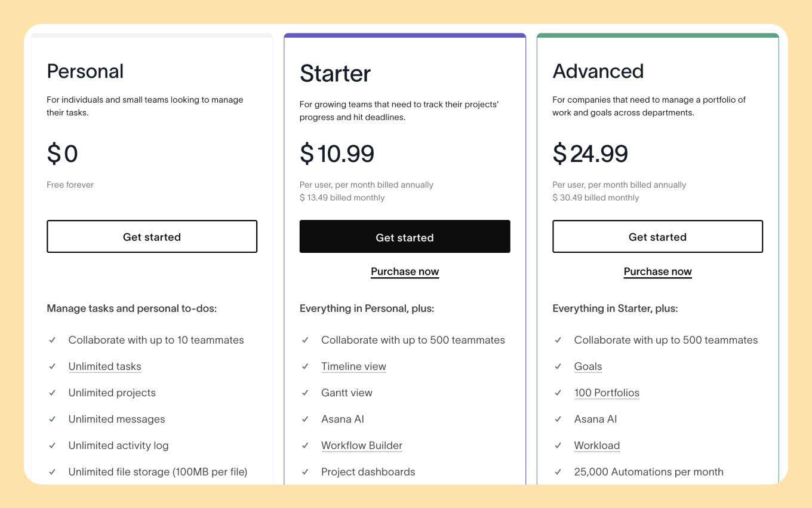Click the checkmark next to Gantt view
This screenshot has height=508, width=812.
coord(305,393)
